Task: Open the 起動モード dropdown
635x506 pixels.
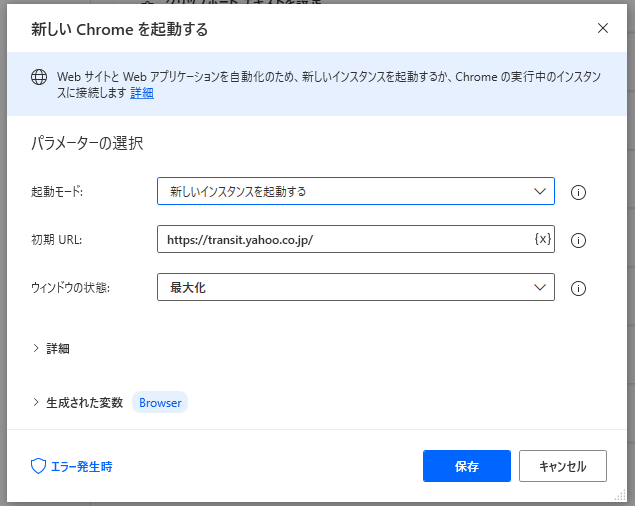Action: coord(355,191)
